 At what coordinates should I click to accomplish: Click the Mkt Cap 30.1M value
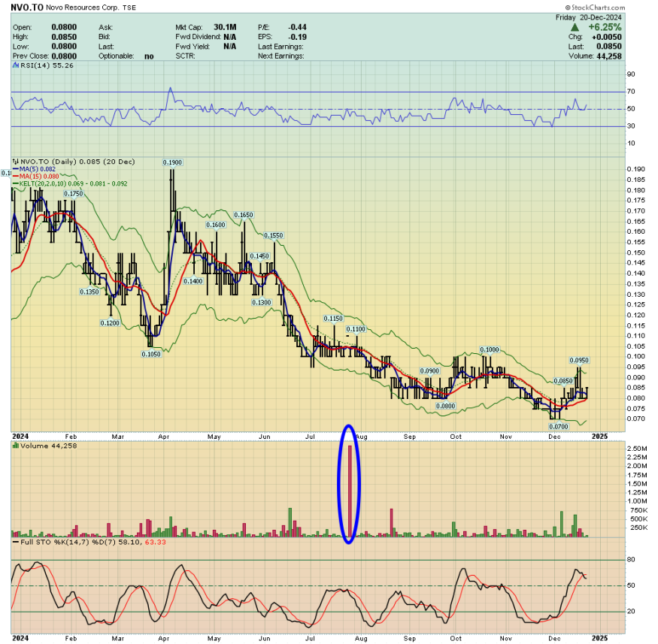(x=225, y=27)
